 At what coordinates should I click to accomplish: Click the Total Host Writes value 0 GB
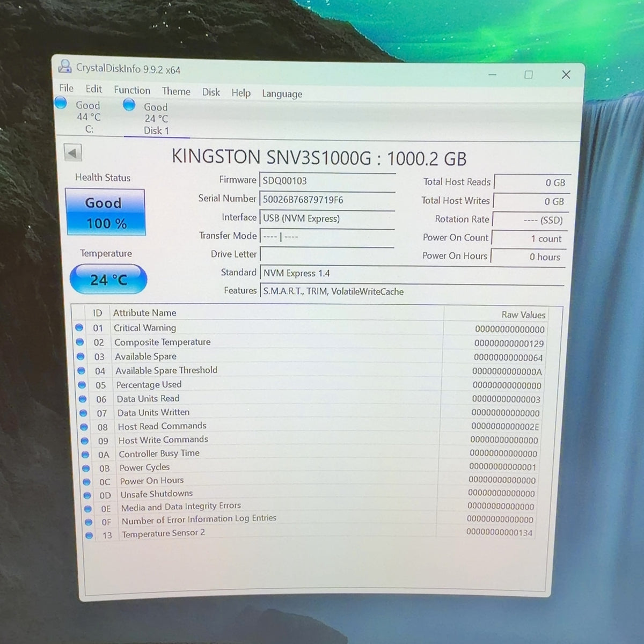pyautogui.click(x=530, y=202)
